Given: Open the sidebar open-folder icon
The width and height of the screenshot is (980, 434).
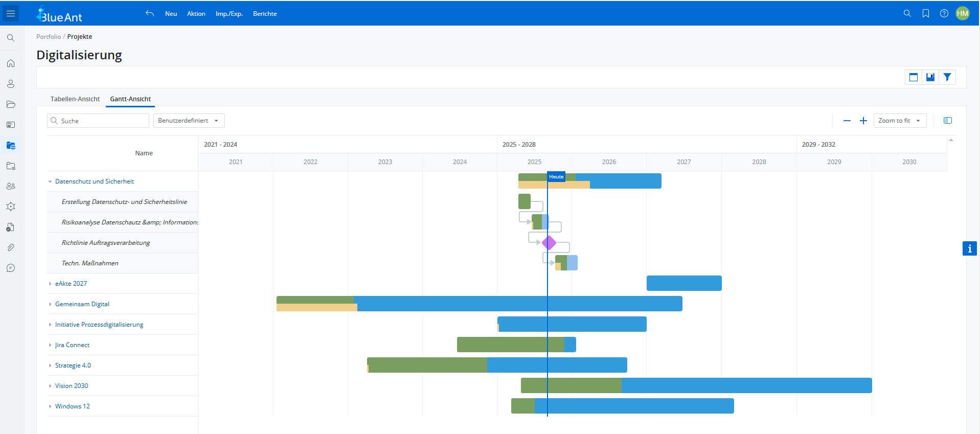Looking at the screenshot, I should 11,104.
